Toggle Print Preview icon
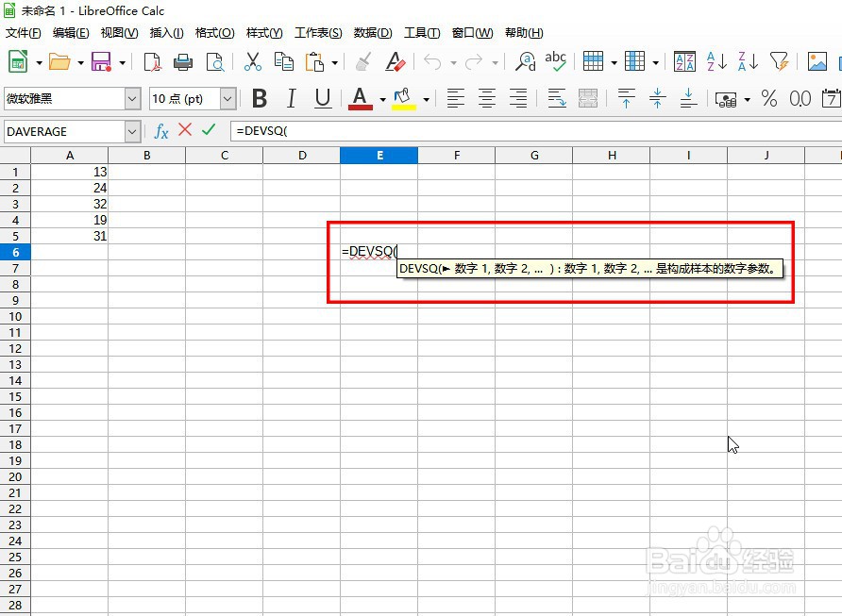 [215, 62]
